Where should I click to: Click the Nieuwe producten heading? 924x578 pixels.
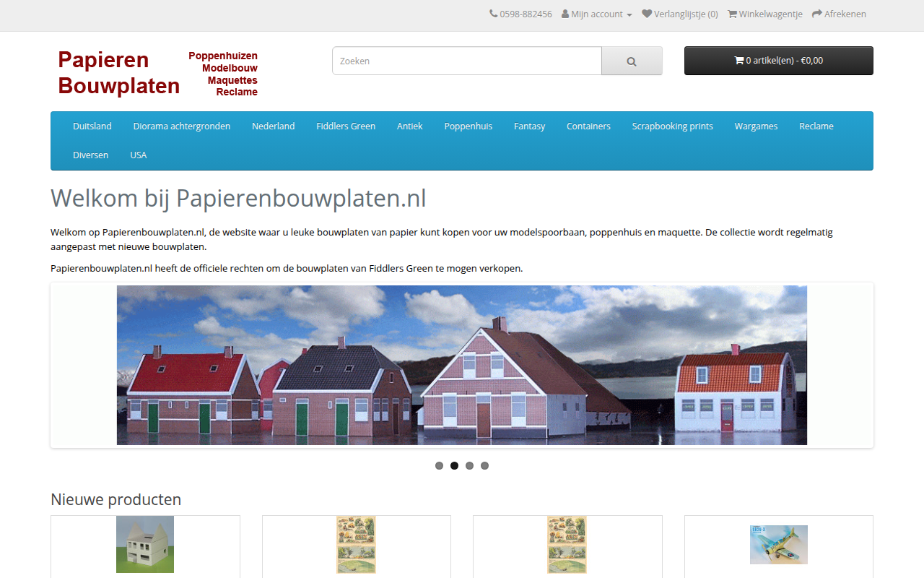(115, 499)
